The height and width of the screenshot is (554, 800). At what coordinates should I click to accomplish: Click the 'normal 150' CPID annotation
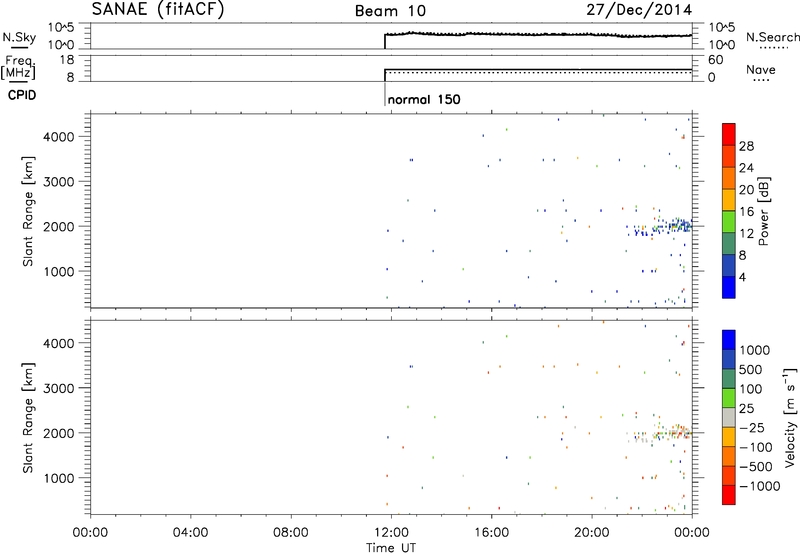point(424,99)
